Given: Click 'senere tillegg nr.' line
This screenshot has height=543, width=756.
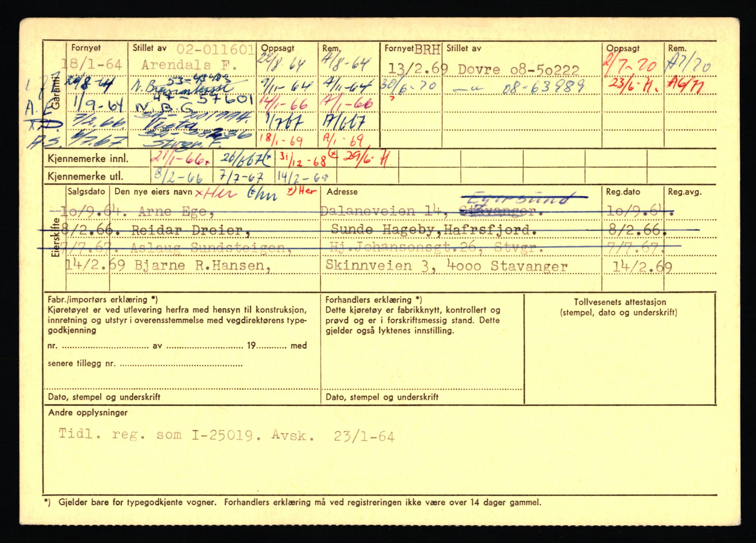Looking at the screenshot, I should (145, 363).
